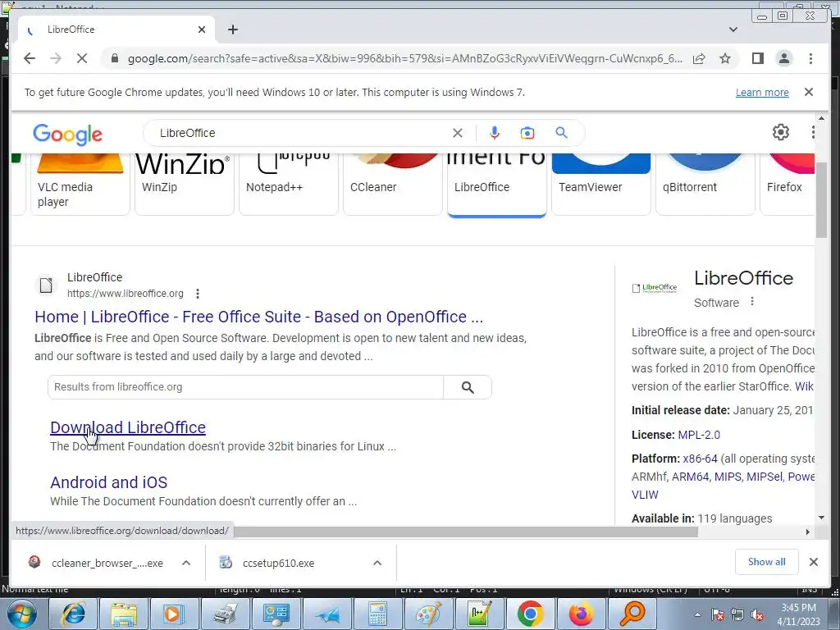Select the LibreOffice software card

click(496, 184)
